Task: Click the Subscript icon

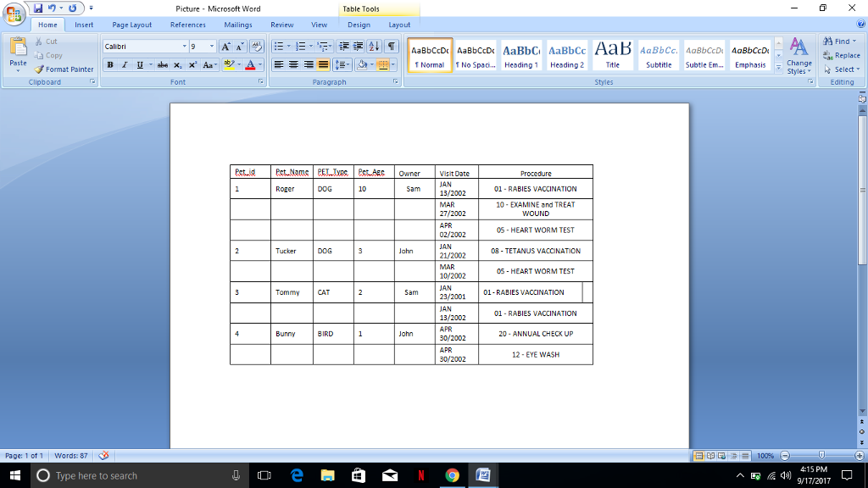Action: click(177, 65)
